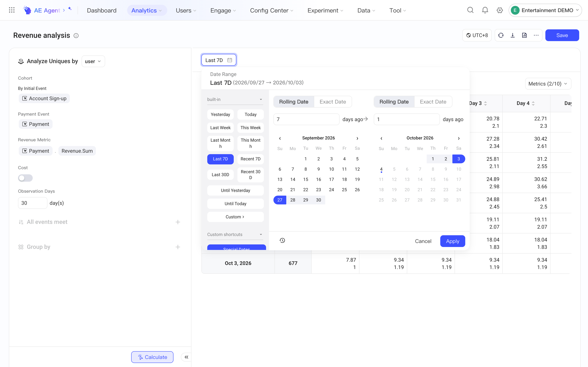Open the apps grid launcher icon

(x=12, y=10)
